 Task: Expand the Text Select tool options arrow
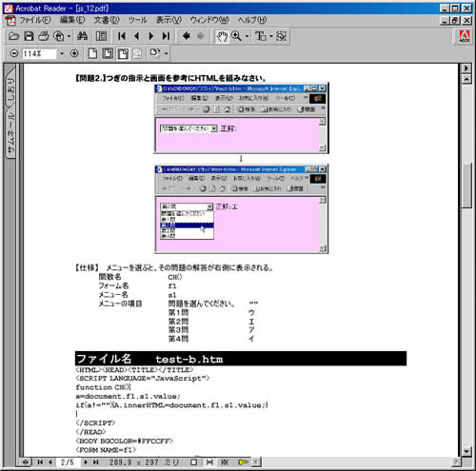pyautogui.click(x=271, y=36)
